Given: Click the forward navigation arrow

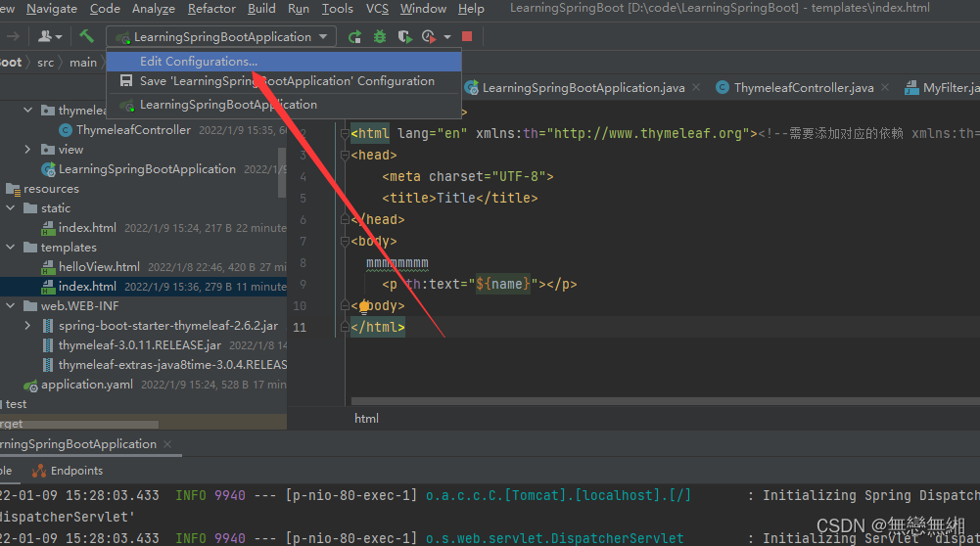Looking at the screenshot, I should pyautogui.click(x=13, y=37).
